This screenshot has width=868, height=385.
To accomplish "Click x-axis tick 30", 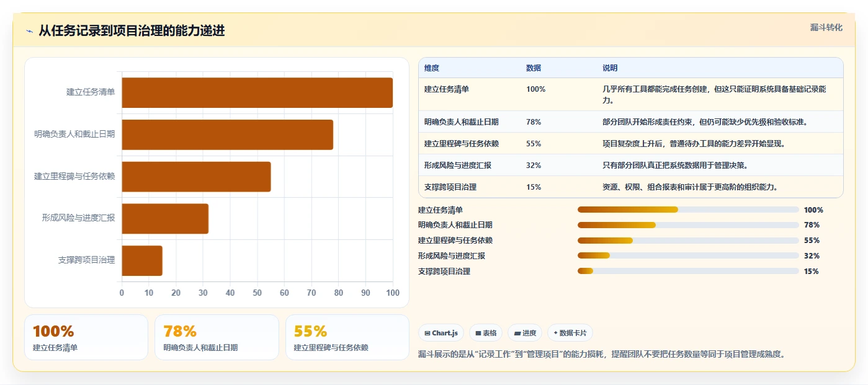I will (203, 293).
